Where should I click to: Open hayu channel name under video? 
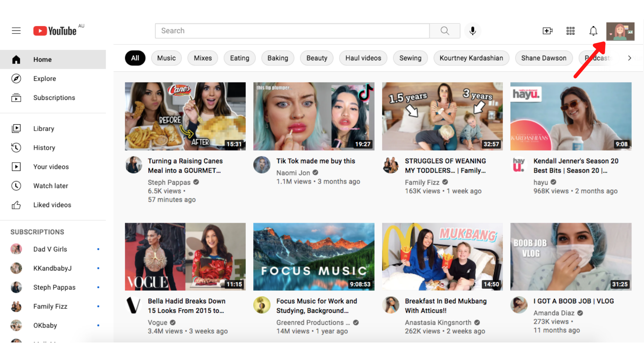pyautogui.click(x=541, y=182)
